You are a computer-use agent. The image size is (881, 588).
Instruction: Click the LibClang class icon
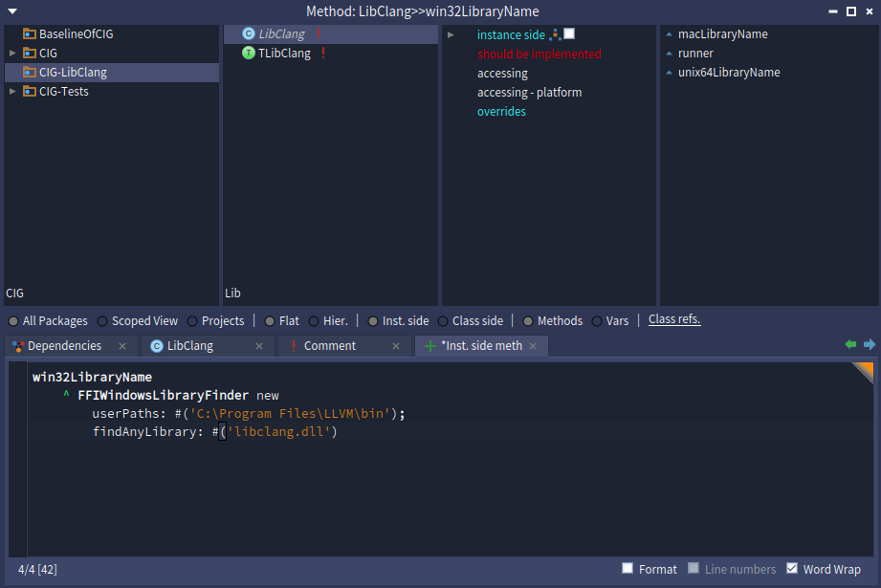coord(249,34)
